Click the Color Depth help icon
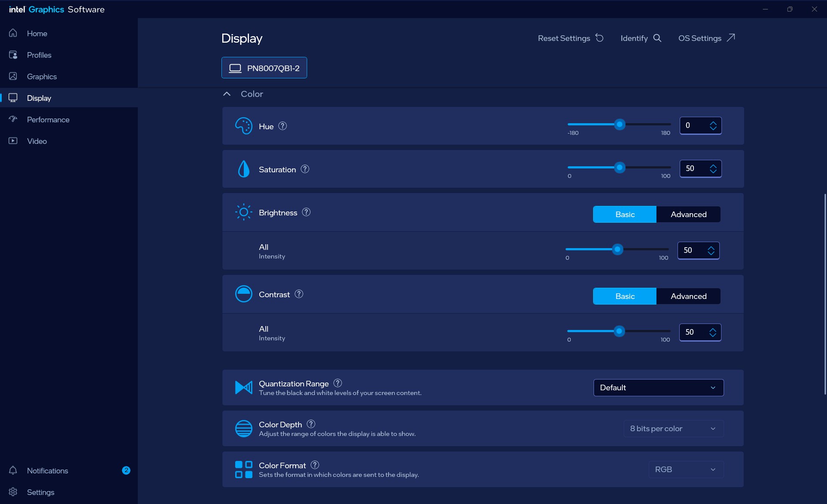 311,424
